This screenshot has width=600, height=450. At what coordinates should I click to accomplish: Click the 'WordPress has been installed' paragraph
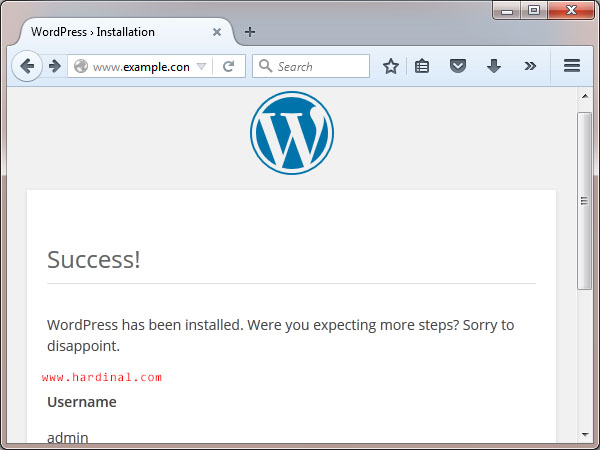pos(280,335)
